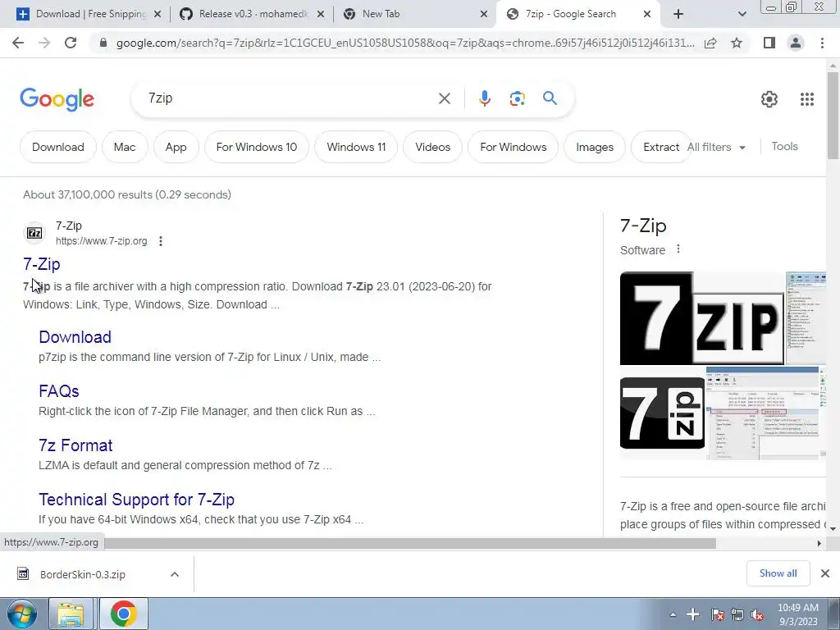Filter results by Download chip
This screenshot has width=840, height=630.
58,147
